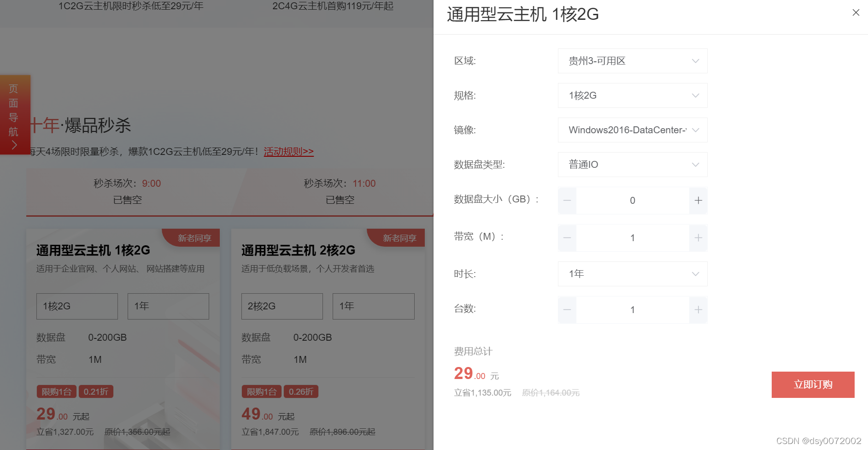Click the 0.21折 discount badge

pos(96,391)
